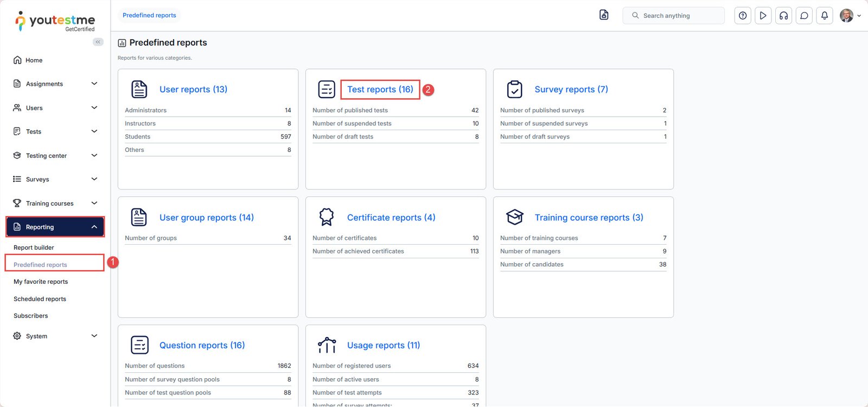Expand the Testing center chevron
Screen dimensions: 868x407
pos(94,156)
